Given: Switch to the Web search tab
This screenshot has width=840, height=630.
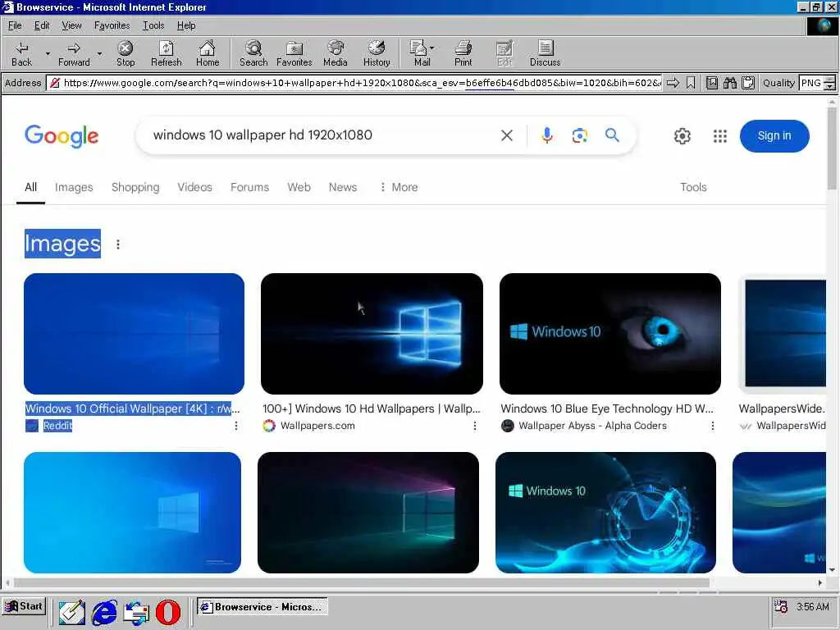Looking at the screenshot, I should 299,188.
